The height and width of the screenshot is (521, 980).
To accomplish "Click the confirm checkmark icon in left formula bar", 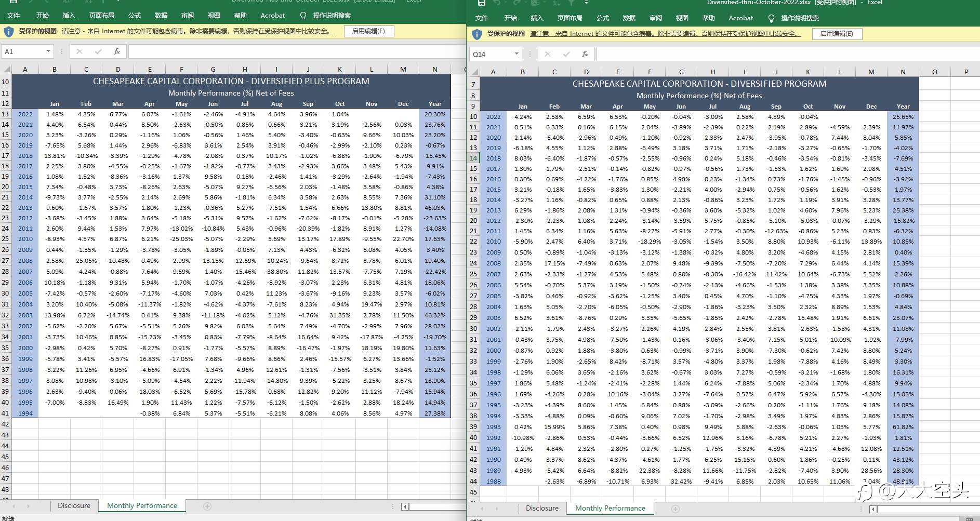I will tap(98, 51).
